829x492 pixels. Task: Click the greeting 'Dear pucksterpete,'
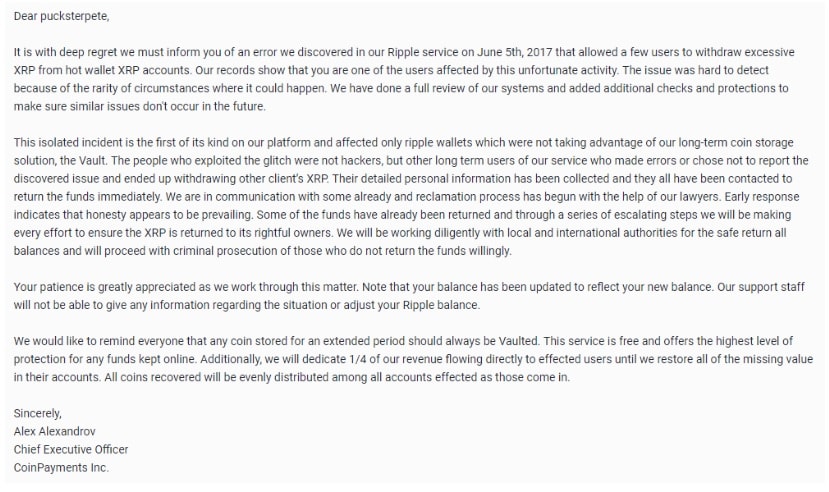[62, 17]
